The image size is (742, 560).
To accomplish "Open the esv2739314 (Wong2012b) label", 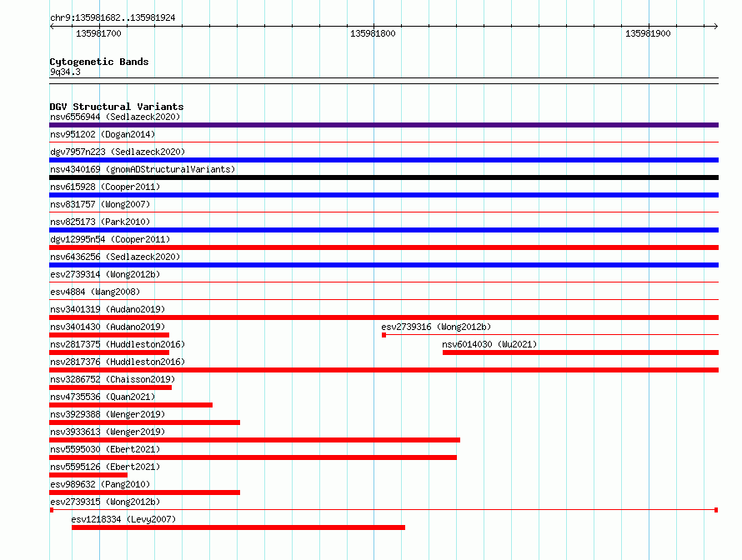I will (x=105, y=274).
